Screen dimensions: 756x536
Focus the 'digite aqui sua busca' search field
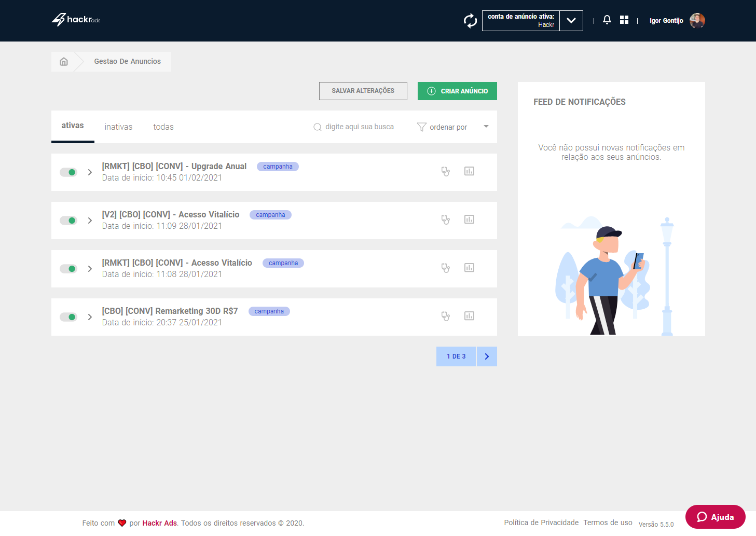coord(359,127)
